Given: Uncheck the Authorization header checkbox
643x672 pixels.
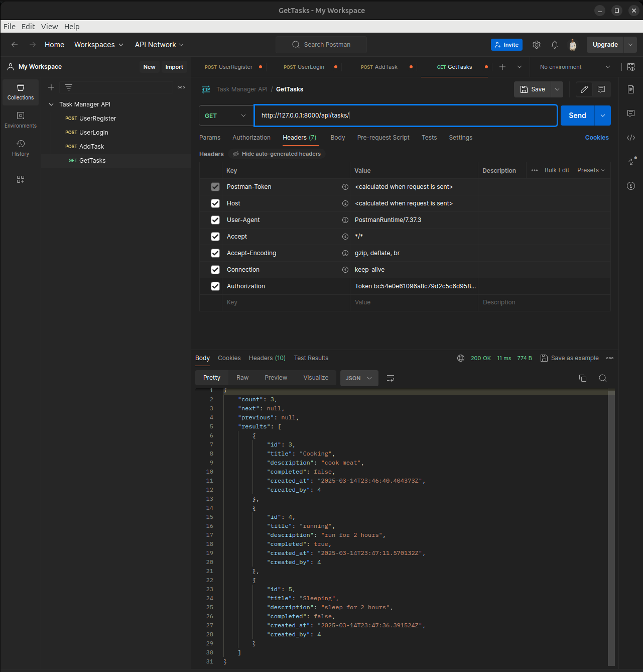Looking at the screenshot, I should coord(215,286).
